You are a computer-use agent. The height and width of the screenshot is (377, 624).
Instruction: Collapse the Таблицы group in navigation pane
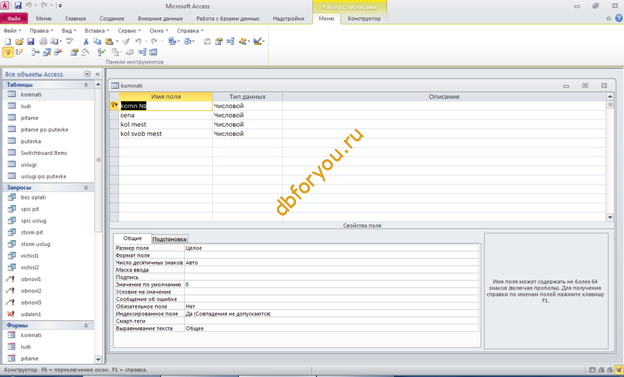[x=86, y=85]
